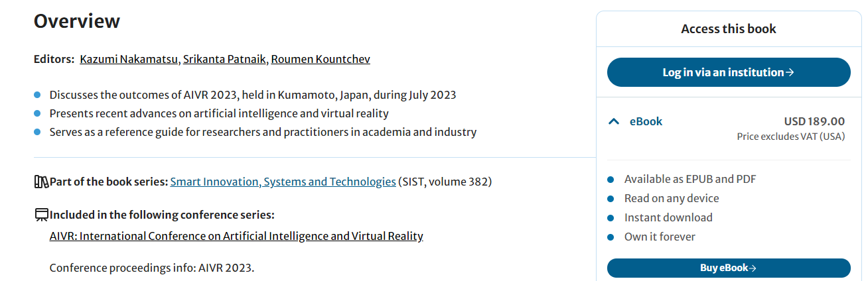Click the eBook label in access panel
The height and width of the screenshot is (281, 868).
click(646, 121)
